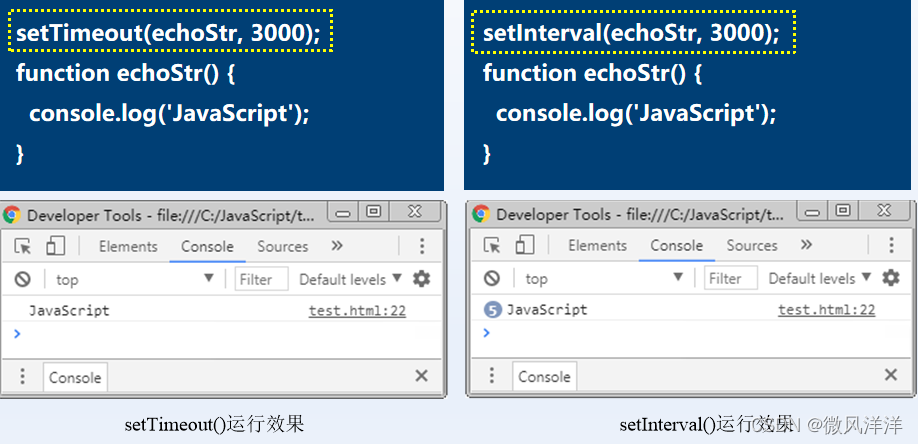
Task: Click the right Developer Tools title text
Action: [640, 215]
